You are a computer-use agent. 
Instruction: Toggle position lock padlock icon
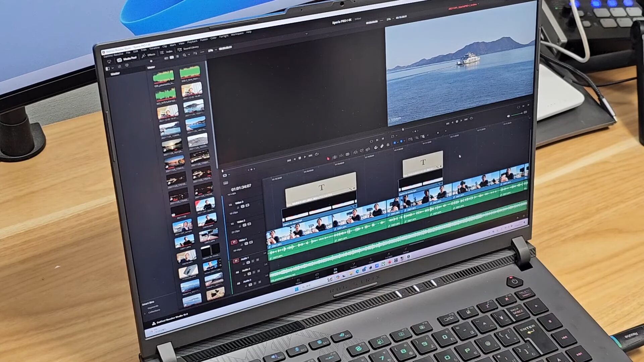pyautogui.click(x=388, y=144)
